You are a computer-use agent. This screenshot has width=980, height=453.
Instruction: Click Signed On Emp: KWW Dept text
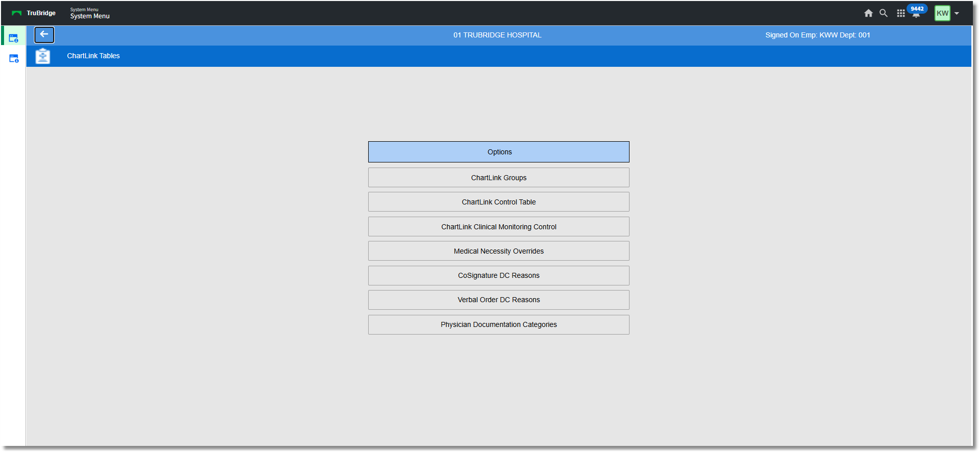[817, 35]
